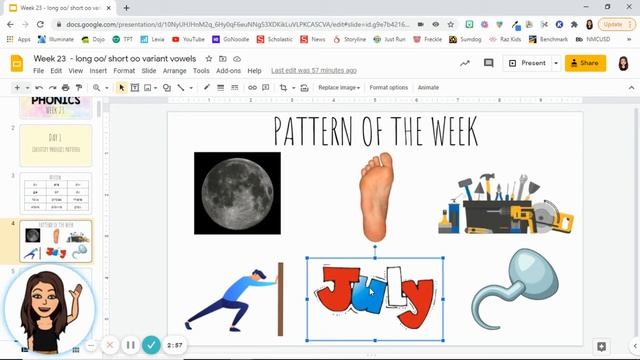Open the File menu
Image resolution: width=640 pixels, height=360 pixels.
click(x=38, y=71)
